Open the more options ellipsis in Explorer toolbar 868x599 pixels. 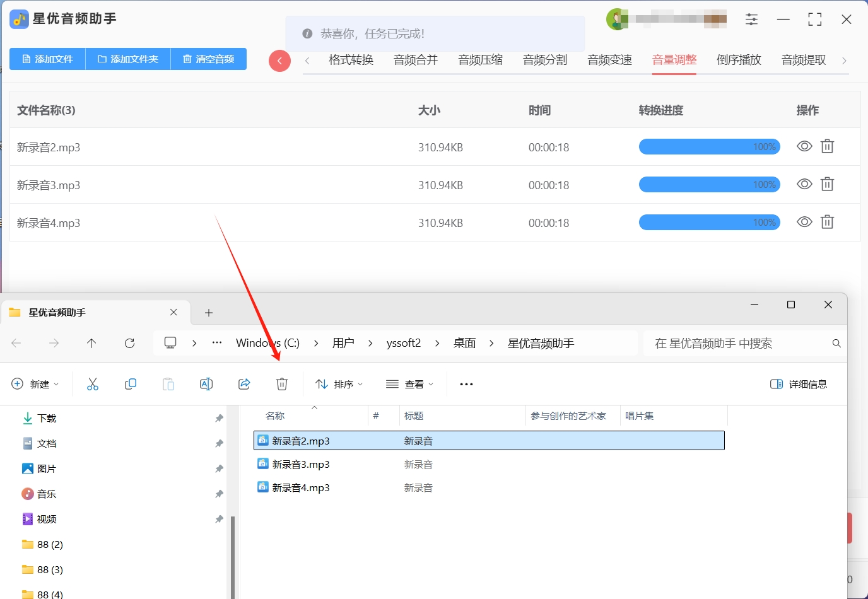(x=466, y=384)
